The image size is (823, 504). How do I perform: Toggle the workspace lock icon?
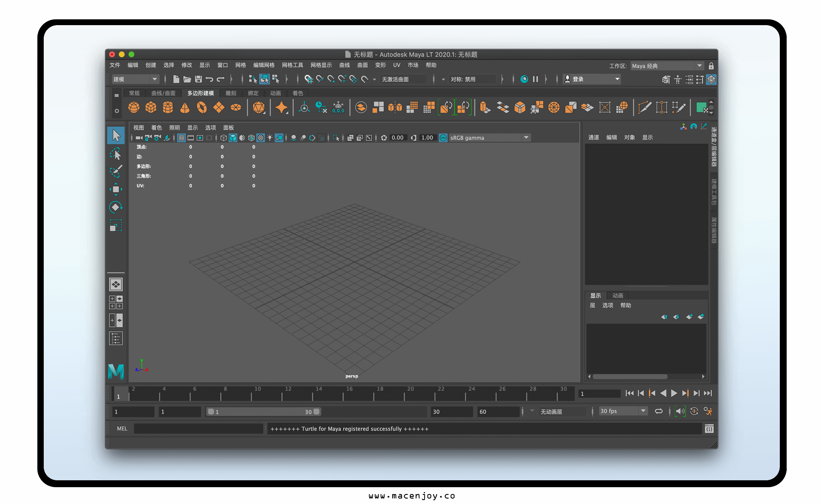(x=711, y=66)
